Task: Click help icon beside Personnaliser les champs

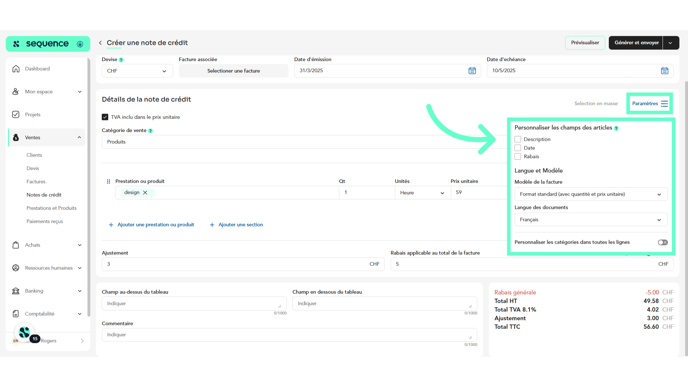Action: click(616, 128)
